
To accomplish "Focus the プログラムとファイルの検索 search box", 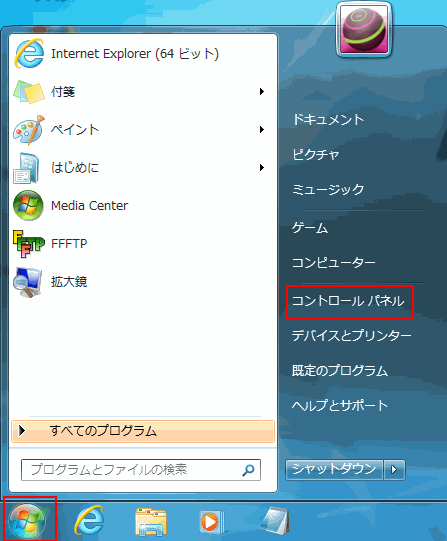I will click(141, 470).
